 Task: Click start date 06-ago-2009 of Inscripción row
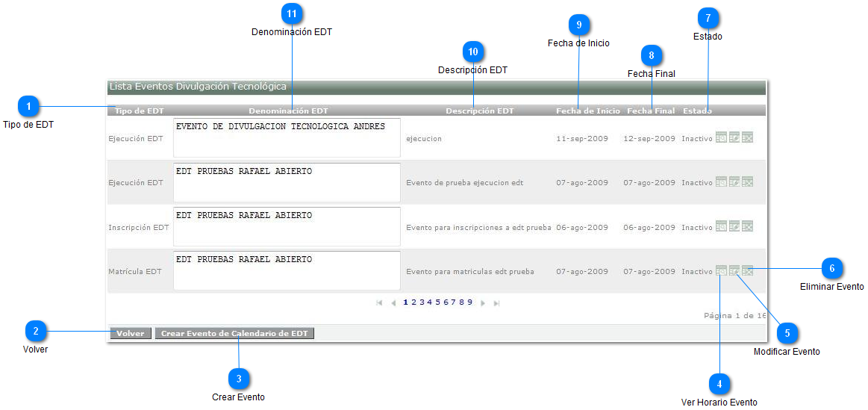582,227
